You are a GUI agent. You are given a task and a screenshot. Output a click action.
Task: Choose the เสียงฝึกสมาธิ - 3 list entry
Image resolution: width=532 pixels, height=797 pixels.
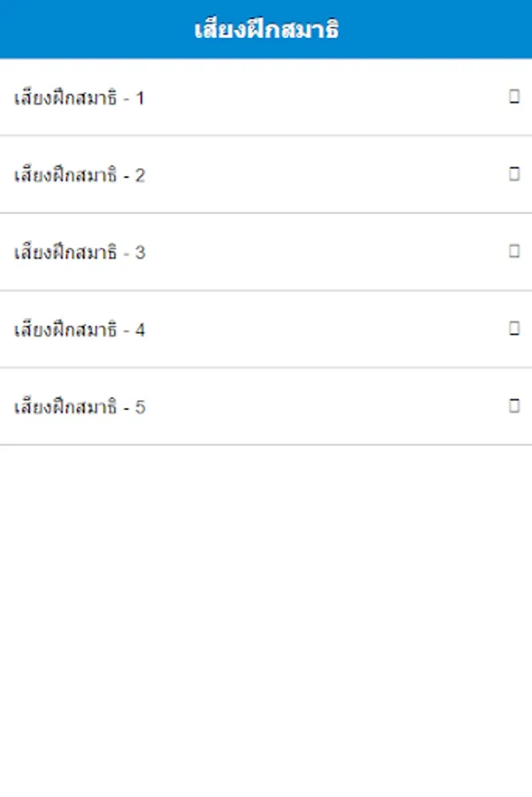266,251
